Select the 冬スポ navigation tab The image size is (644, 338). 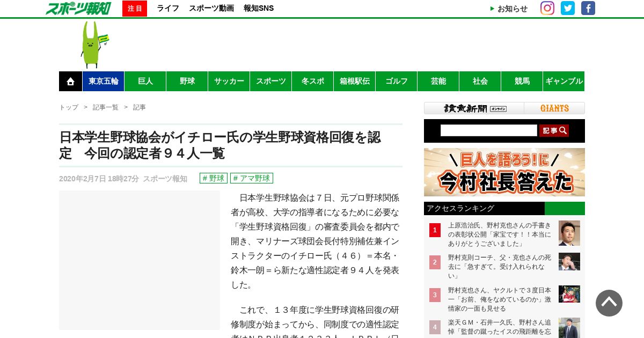tap(313, 82)
